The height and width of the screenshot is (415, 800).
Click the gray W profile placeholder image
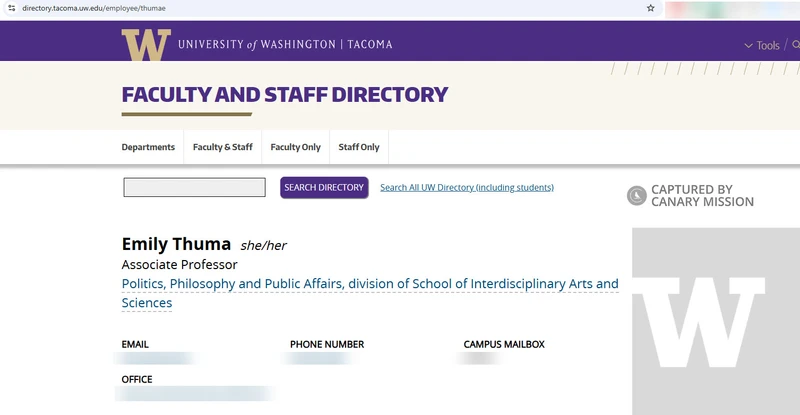[x=715, y=320]
